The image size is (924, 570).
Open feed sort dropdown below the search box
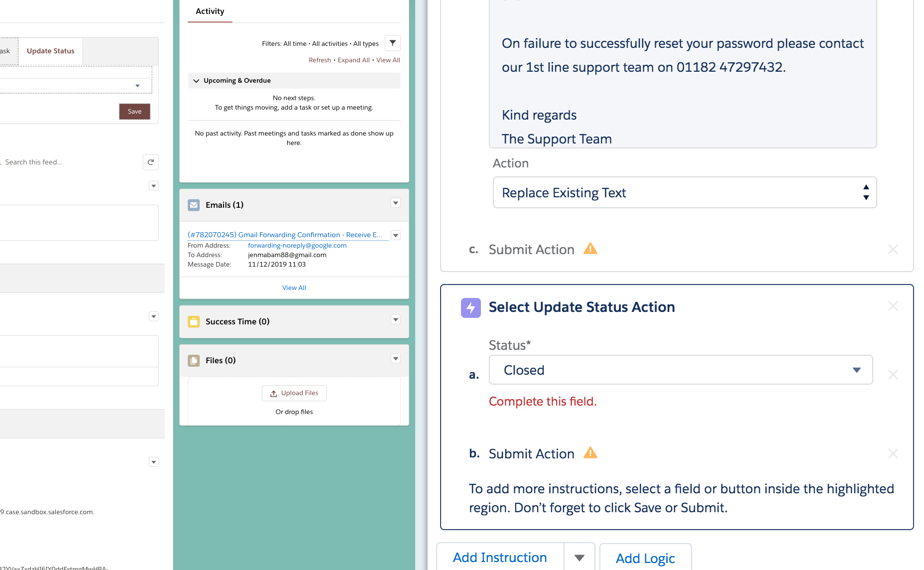click(154, 186)
